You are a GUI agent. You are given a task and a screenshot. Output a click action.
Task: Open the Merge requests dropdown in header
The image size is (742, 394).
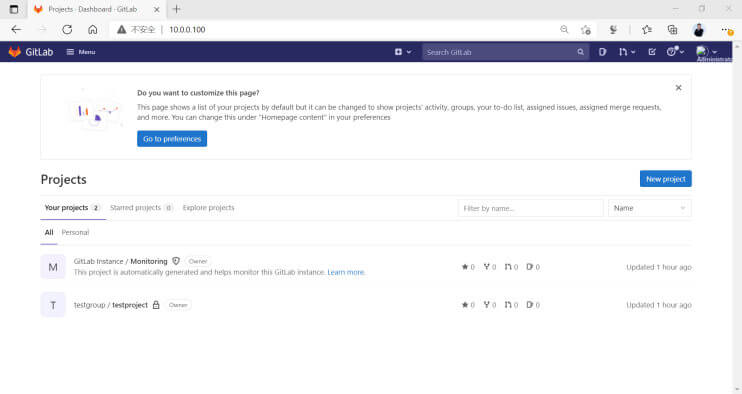pos(627,52)
